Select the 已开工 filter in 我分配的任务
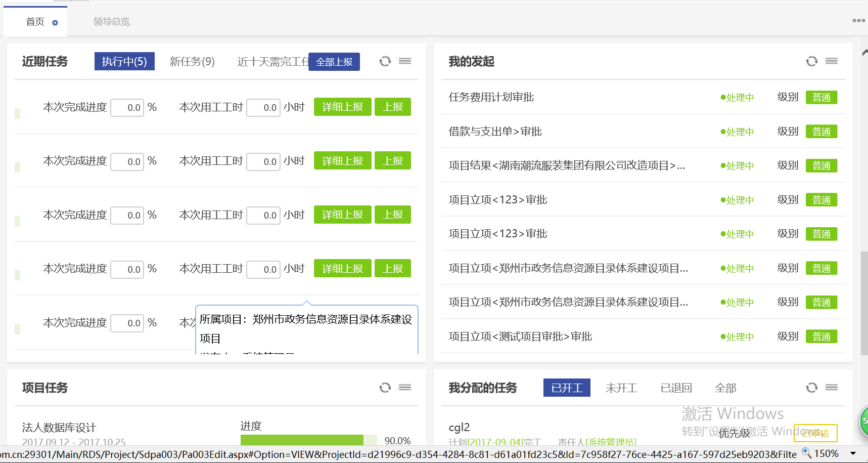Screen dimensions: 868x463 point(567,388)
